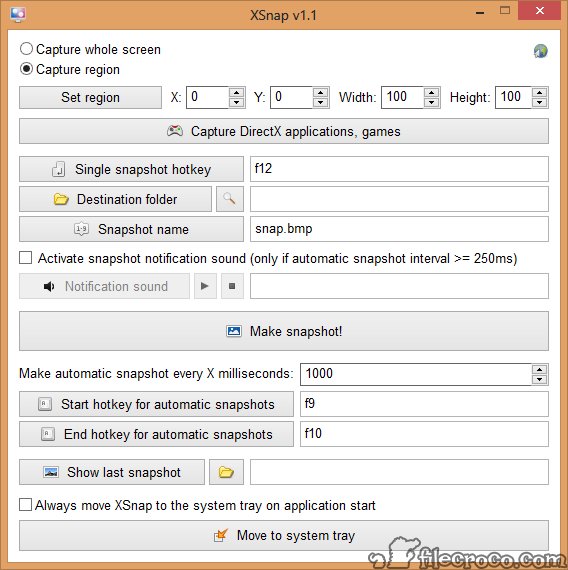Click the magnifier icon beside Destination folder
Image resolution: width=568 pixels, height=570 pixels.
pyautogui.click(x=229, y=199)
